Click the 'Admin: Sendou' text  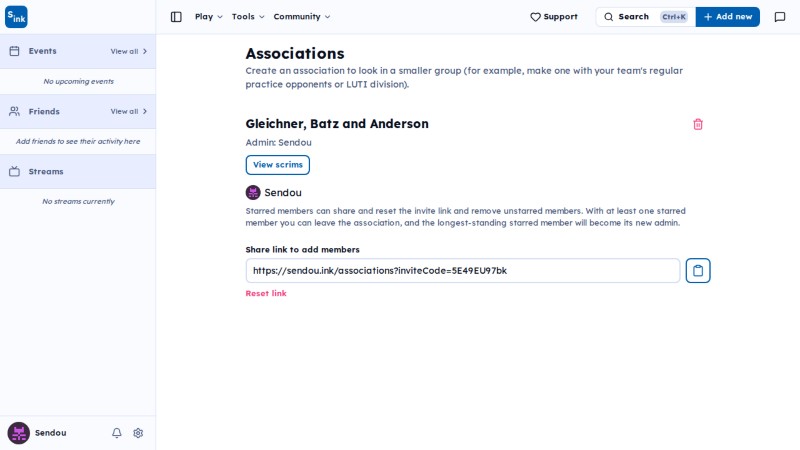tap(279, 142)
